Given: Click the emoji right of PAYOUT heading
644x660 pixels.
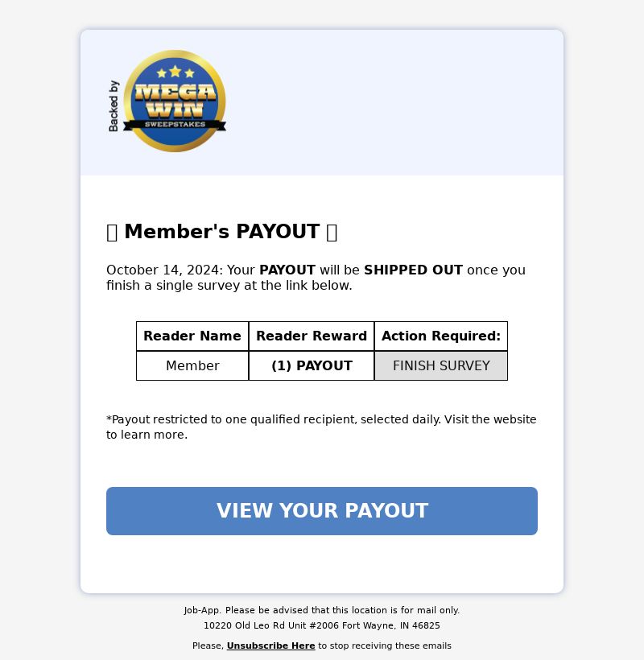Looking at the screenshot, I should point(332,233).
